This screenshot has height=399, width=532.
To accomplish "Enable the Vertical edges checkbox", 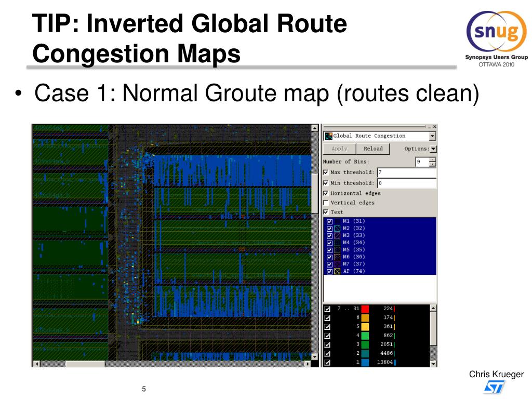I will pyautogui.click(x=326, y=203).
